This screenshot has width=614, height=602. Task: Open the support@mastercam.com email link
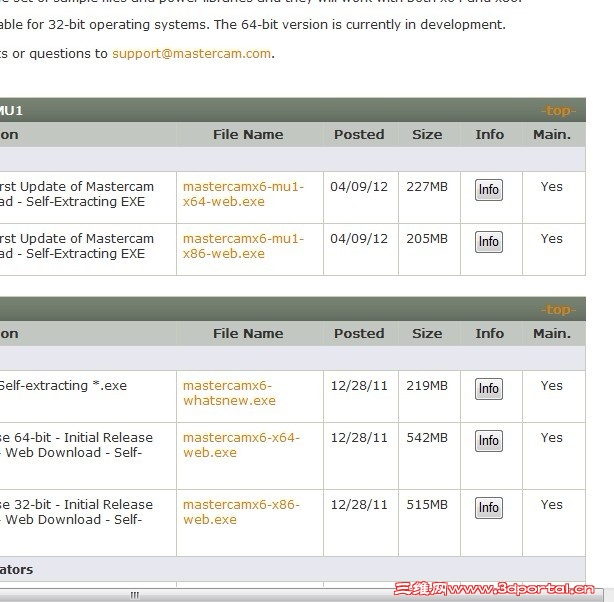[191, 53]
